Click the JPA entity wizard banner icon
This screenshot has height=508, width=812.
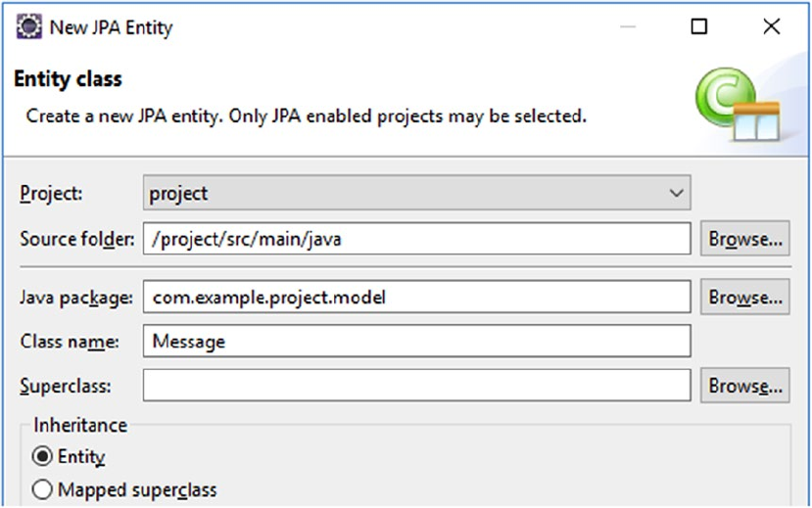[738, 104]
